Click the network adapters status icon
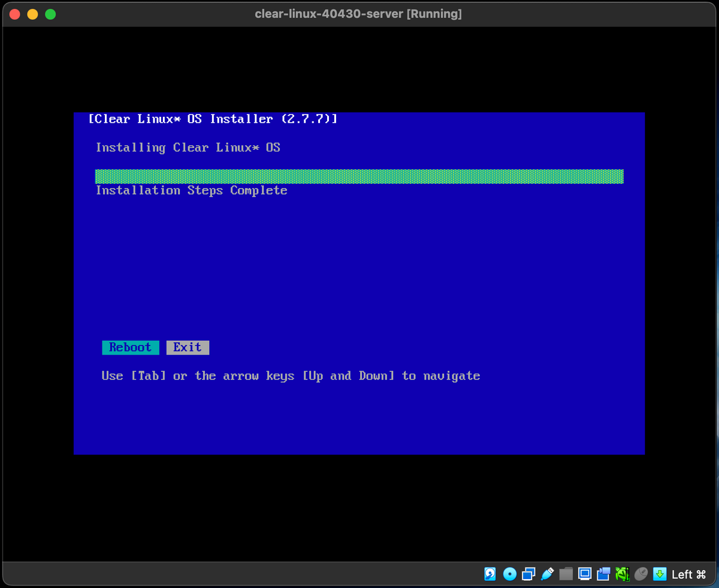Screen dimensions: 719x588 [x=528, y=574]
